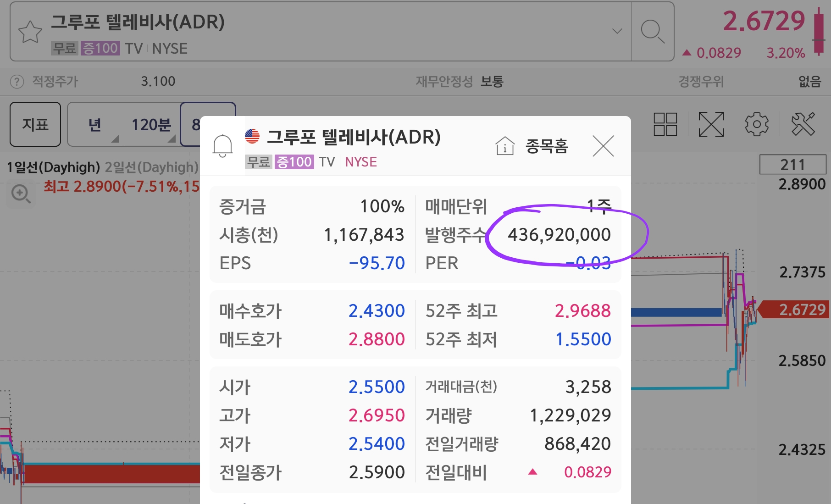Open the drawing tools icon
This screenshot has height=504, width=831.
803,124
